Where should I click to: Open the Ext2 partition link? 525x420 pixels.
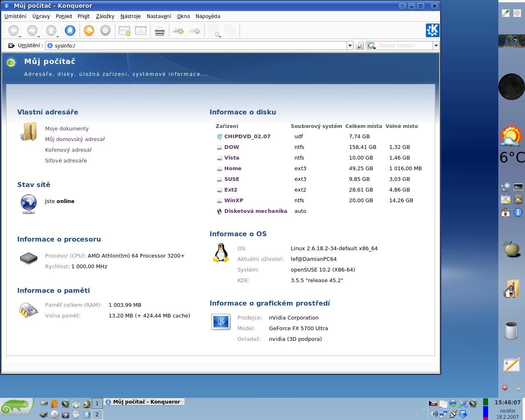click(231, 190)
